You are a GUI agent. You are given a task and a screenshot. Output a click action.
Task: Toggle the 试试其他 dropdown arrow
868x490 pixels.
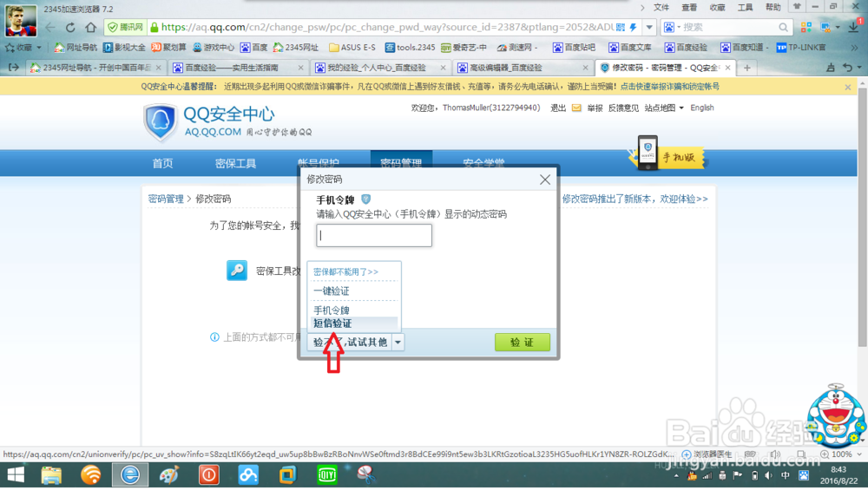pos(398,343)
